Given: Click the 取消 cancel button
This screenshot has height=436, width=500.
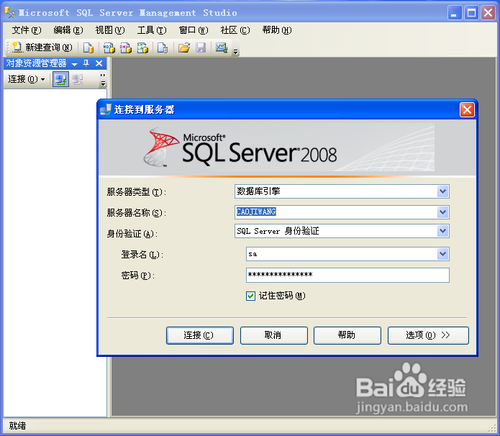Looking at the screenshot, I should tap(274, 335).
